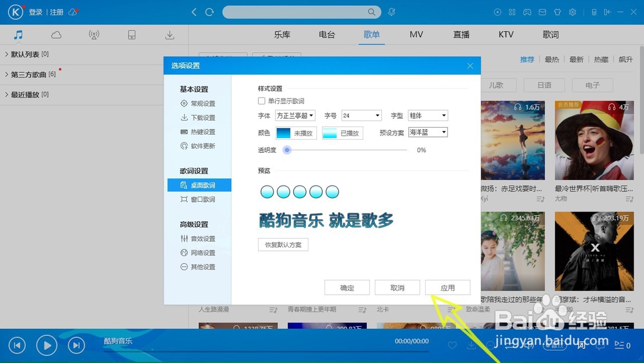Click the search magnifier icon
644x363 pixels.
click(372, 12)
